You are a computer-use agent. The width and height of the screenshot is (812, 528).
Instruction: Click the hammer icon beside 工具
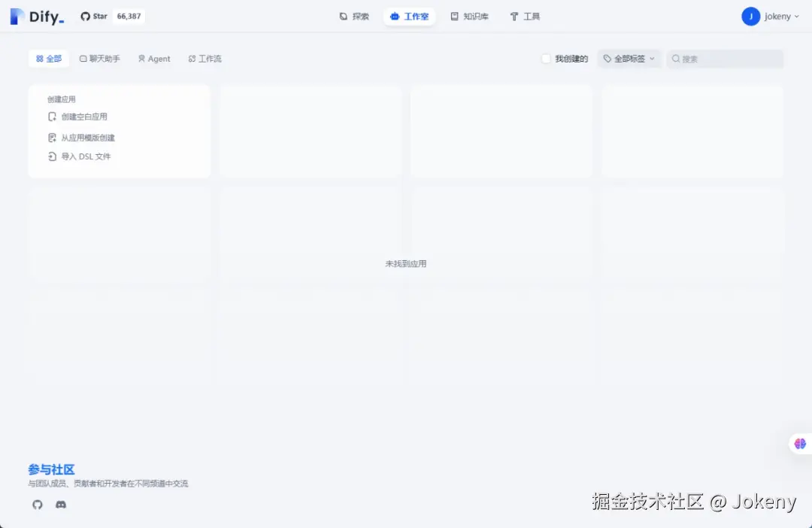click(x=514, y=17)
